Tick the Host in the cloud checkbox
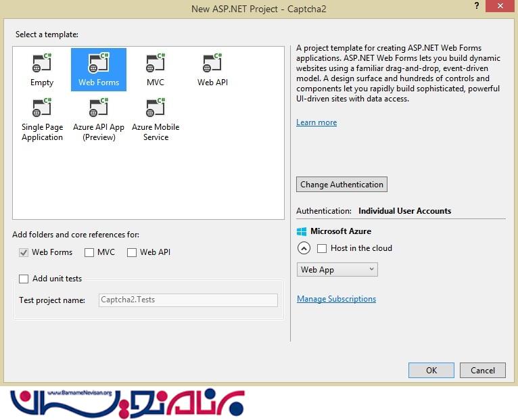518x420 pixels. [322, 248]
